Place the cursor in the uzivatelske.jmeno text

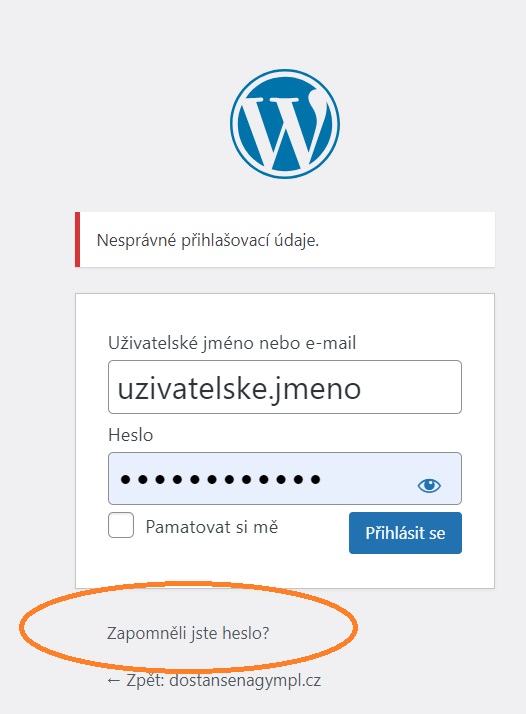tap(240, 390)
